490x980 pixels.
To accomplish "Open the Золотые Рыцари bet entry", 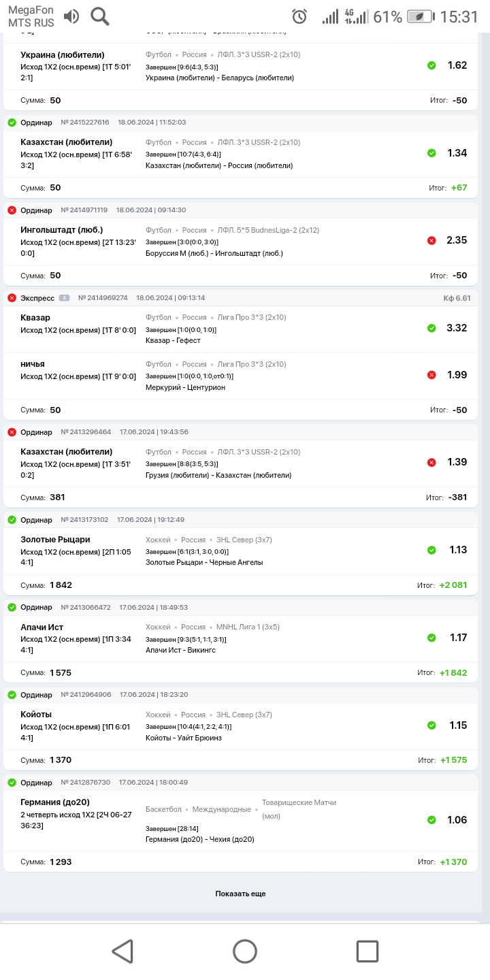I will (55, 540).
